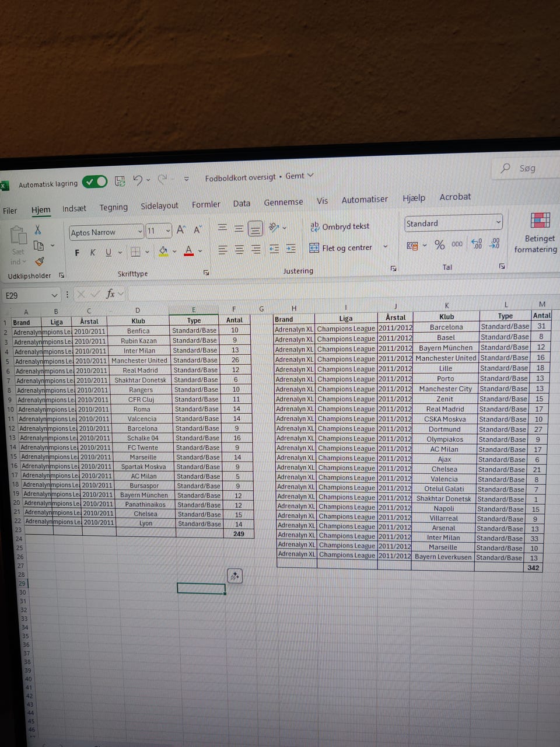Click the Flet og centrer button
Viewport: 560px width, 747px height.
tap(341, 247)
